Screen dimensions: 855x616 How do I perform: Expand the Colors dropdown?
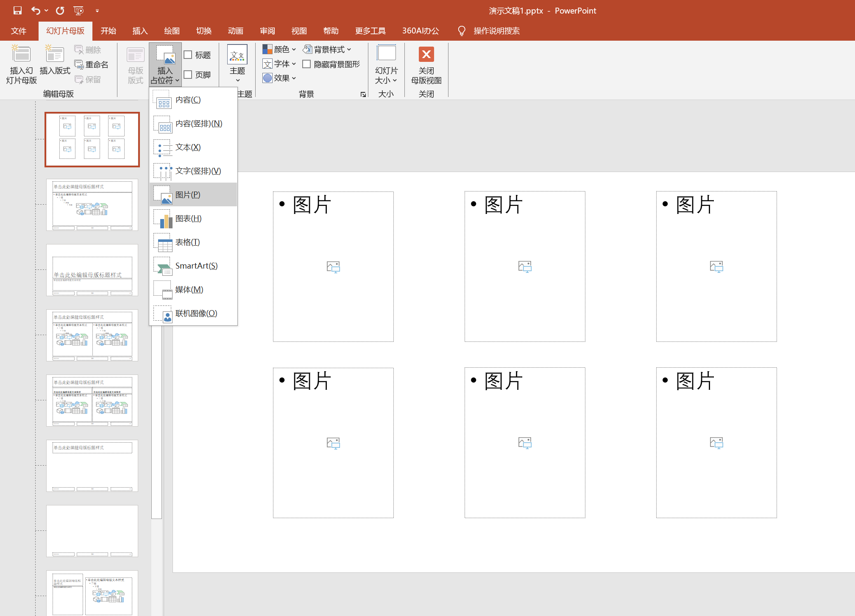click(x=279, y=50)
